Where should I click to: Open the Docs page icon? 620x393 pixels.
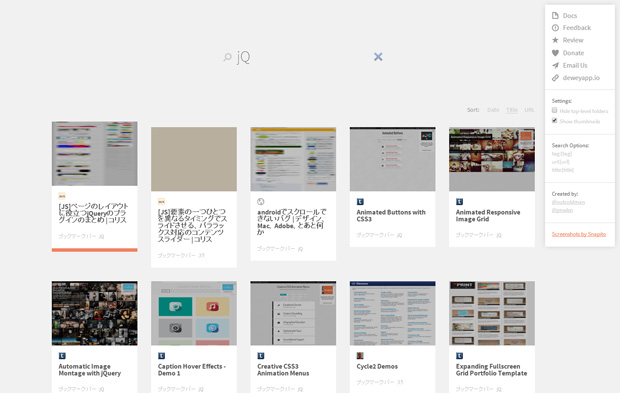click(x=555, y=15)
